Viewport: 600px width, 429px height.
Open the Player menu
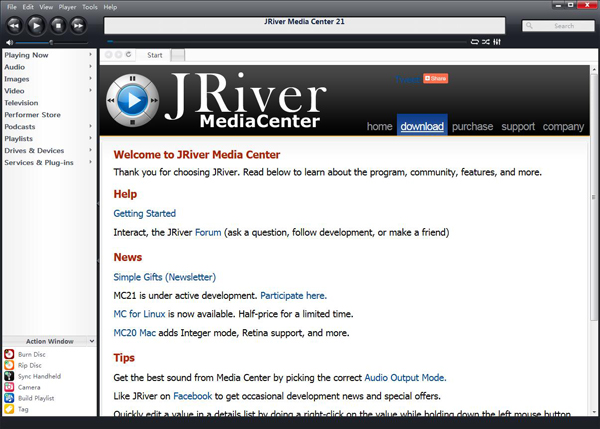[67, 7]
